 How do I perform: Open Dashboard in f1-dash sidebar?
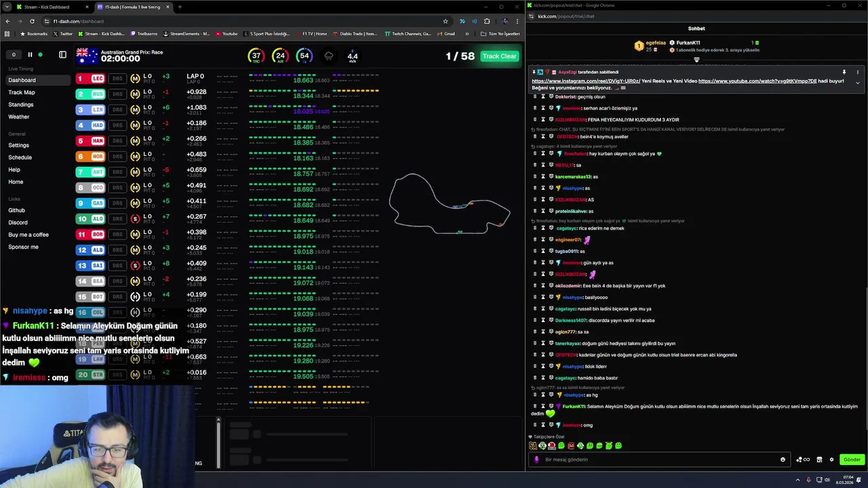37,80
